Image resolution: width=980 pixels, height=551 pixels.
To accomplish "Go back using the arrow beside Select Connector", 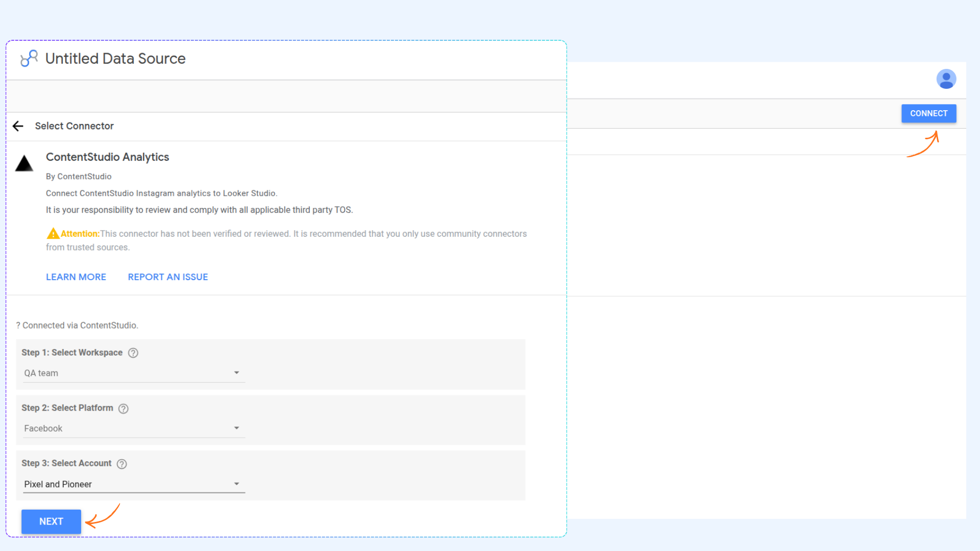I will click(18, 126).
